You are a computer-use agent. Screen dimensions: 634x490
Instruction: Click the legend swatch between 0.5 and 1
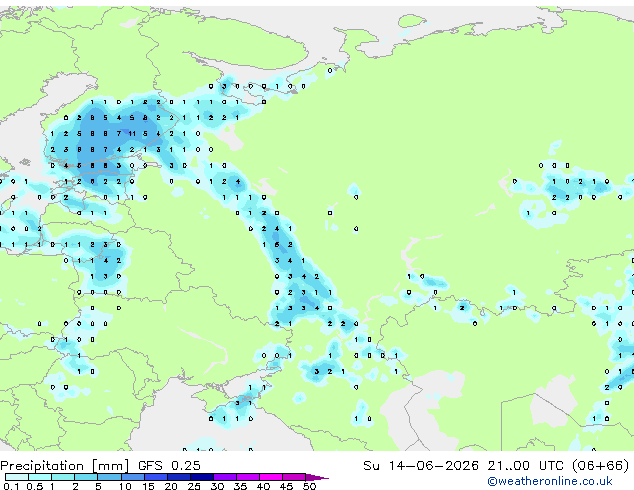(40, 477)
